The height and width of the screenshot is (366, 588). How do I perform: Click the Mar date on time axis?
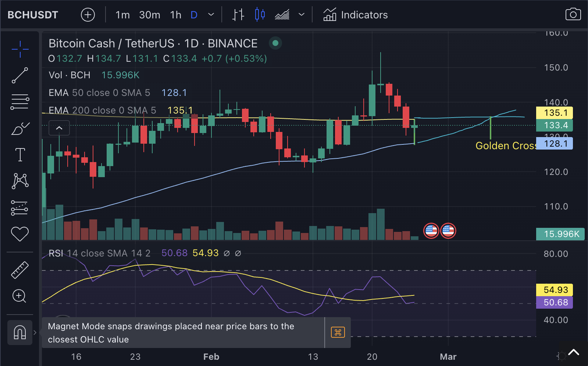coord(448,357)
